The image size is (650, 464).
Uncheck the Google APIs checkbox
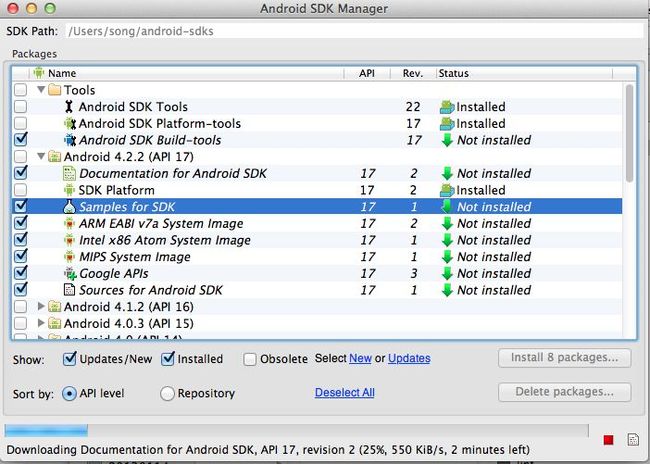(20, 273)
